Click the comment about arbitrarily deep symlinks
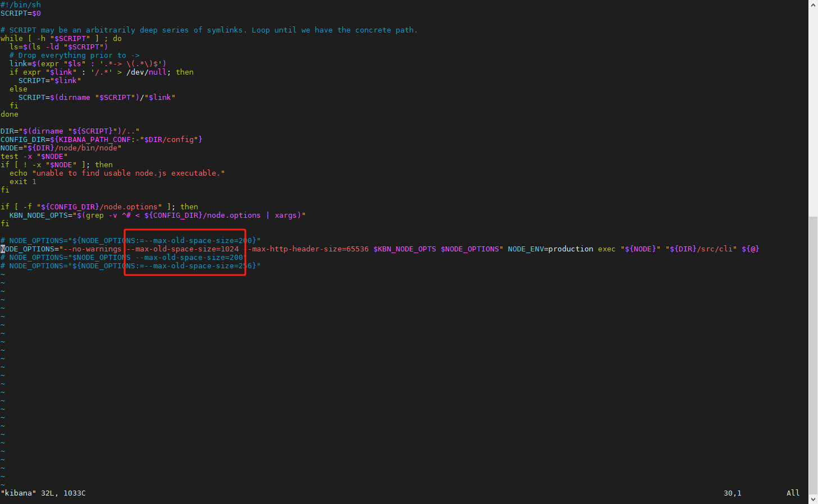 tap(209, 30)
